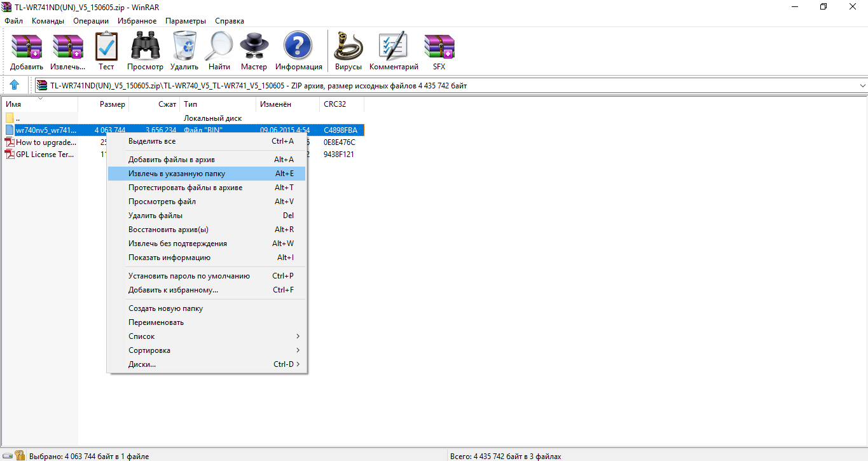Click the folder icon of the '..' row
Image resolution: width=868 pixels, height=461 pixels.
[10, 118]
